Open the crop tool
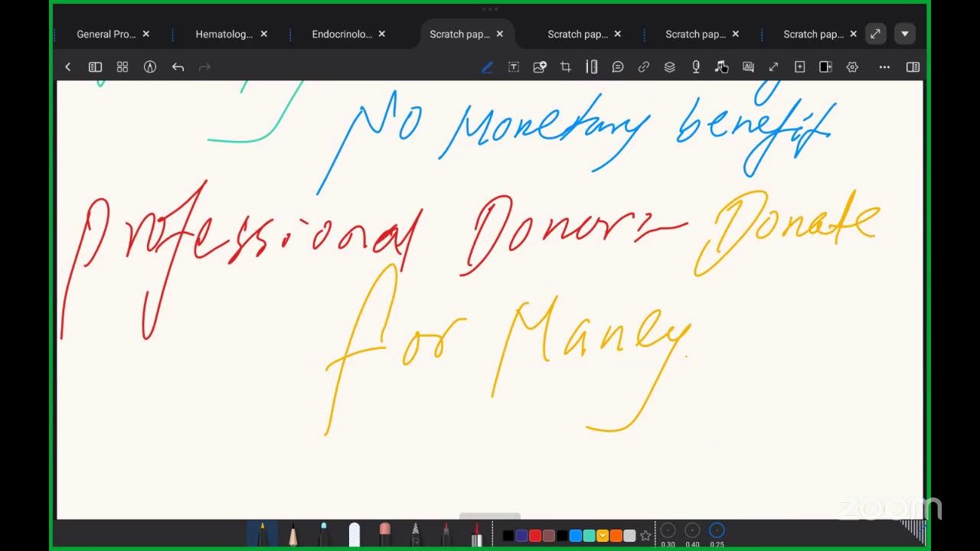 (566, 67)
